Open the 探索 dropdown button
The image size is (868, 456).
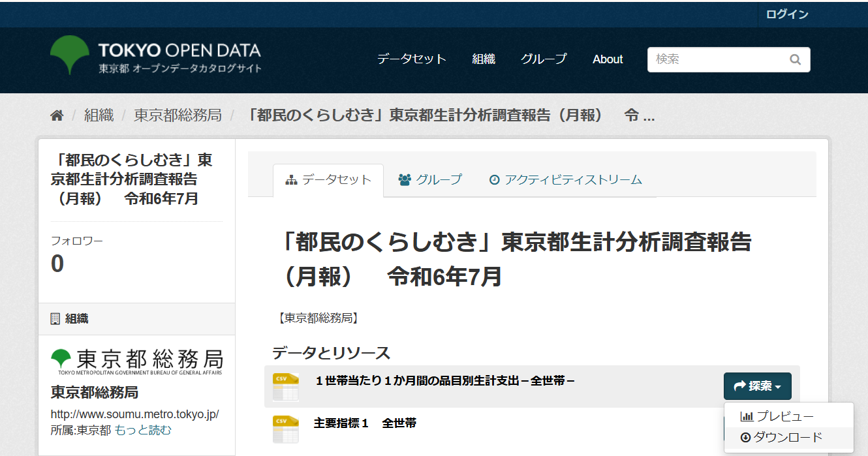[x=757, y=386]
